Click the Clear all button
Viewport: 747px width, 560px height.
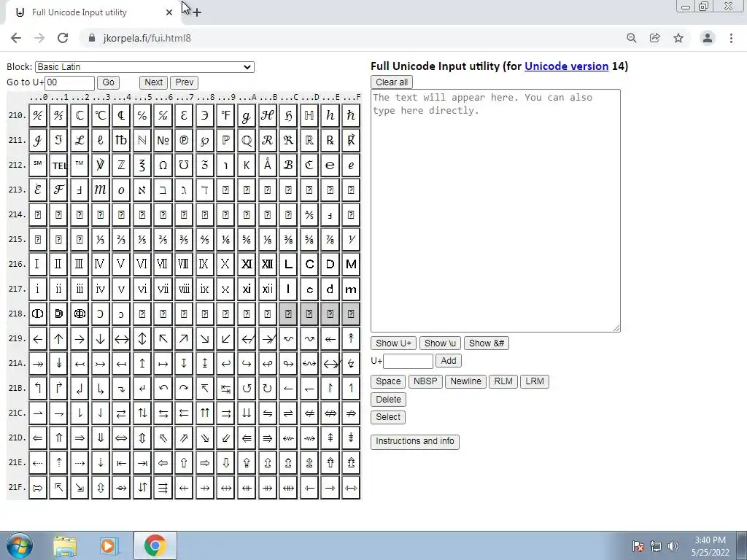coord(392,82)
